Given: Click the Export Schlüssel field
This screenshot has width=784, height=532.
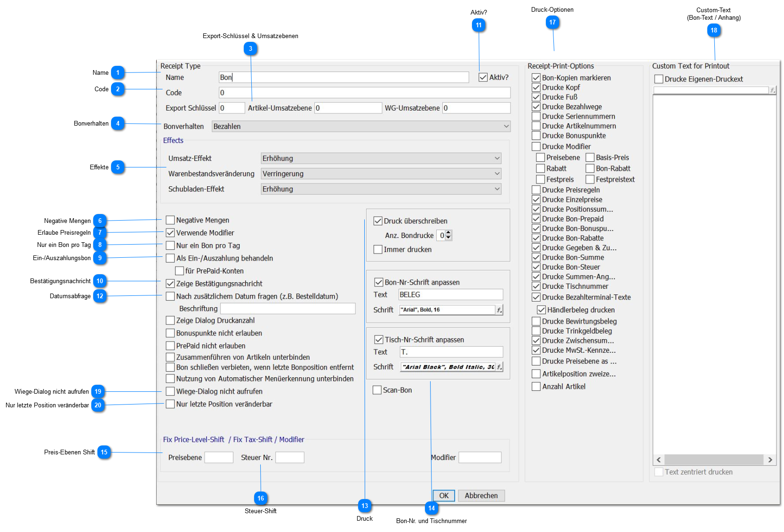Looking at the screenshot, I should (x=232, y=108).
